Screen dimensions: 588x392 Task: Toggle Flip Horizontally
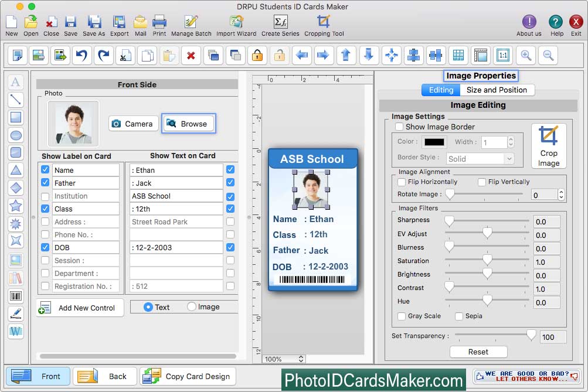coord(402,182)
